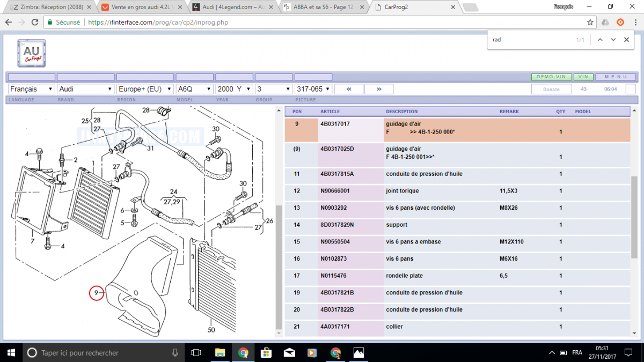Select part number 4B0317017

335,124
